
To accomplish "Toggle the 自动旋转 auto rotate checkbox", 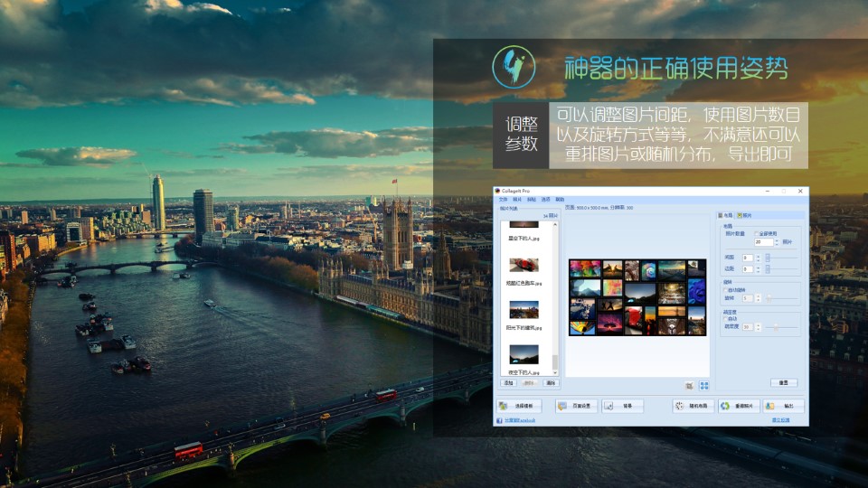I will [x=726, y=290].
